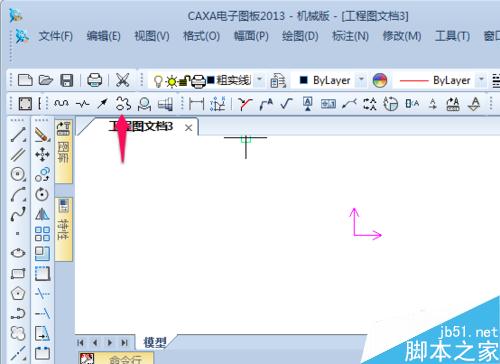The width and height of the screenshot is (500, 364).
Task: Select the Move tool with four arrows
Action: point(42,154)
